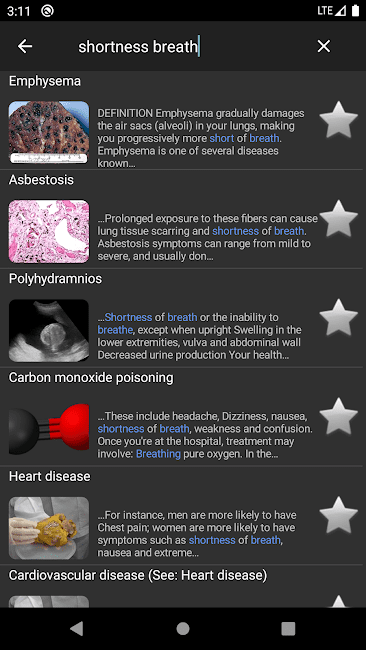
Task: Tap the Android home circle button
Action: click(183, 628)
